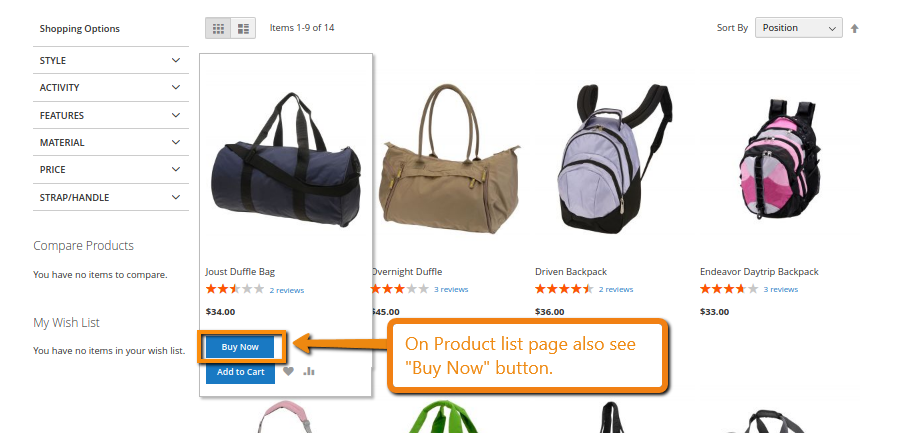This screenshot has width=901, height=433.
Task: Open the Sort By Position dropdown
Action: pyautogui.click(x=799, y=28)
